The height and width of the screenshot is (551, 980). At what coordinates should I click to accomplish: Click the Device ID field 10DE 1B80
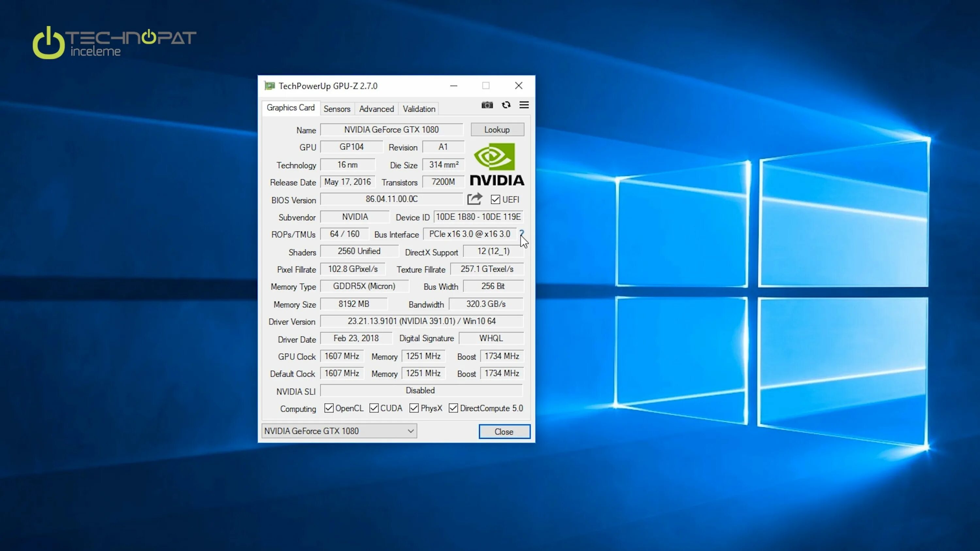coord(479,217)
